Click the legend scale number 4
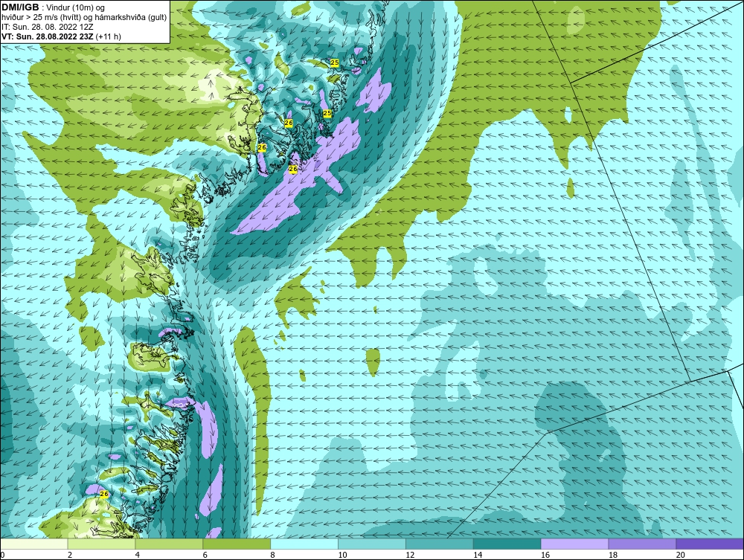The width and height of the screenshot is (744, 560). [137, 555]
